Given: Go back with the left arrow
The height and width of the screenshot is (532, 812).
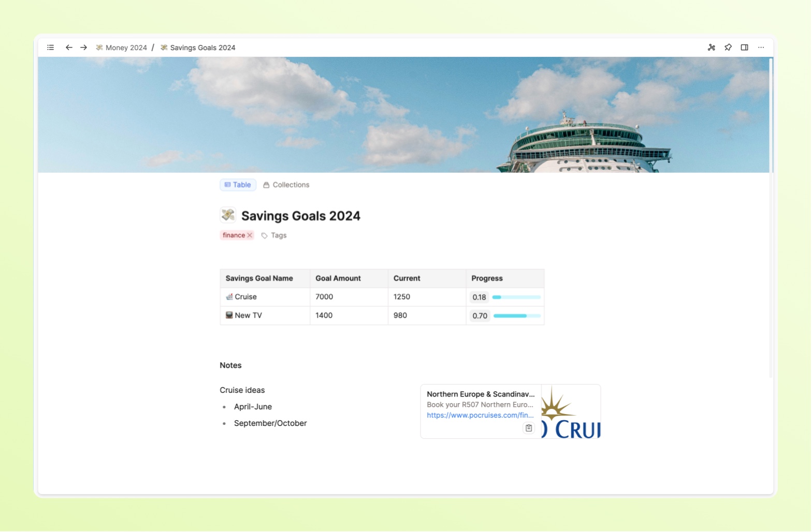Looking at the screenshot, I should (x=69, y=48).
